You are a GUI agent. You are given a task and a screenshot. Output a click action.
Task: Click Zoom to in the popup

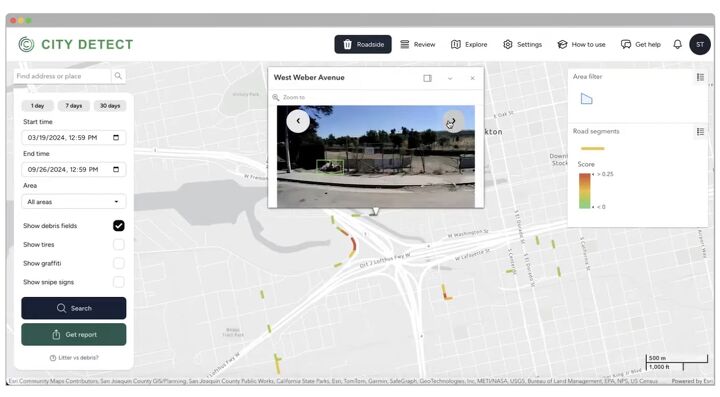289,97
